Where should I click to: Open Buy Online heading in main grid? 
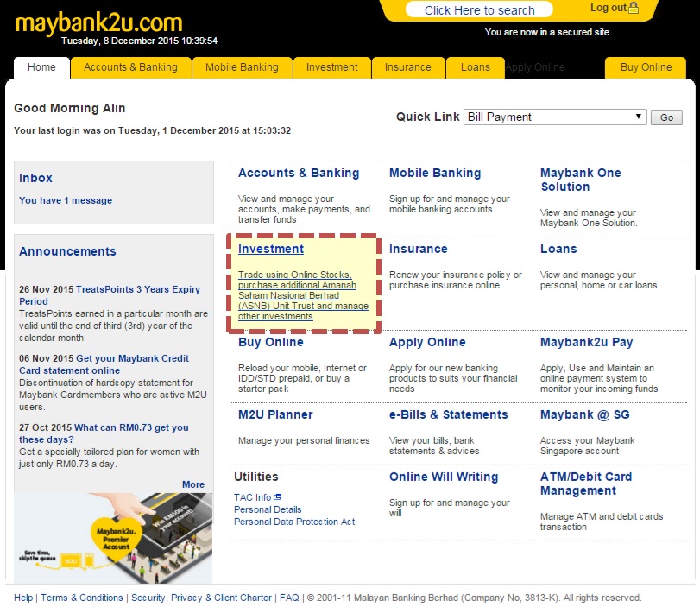pyautogui.click(x=271, y=342)
